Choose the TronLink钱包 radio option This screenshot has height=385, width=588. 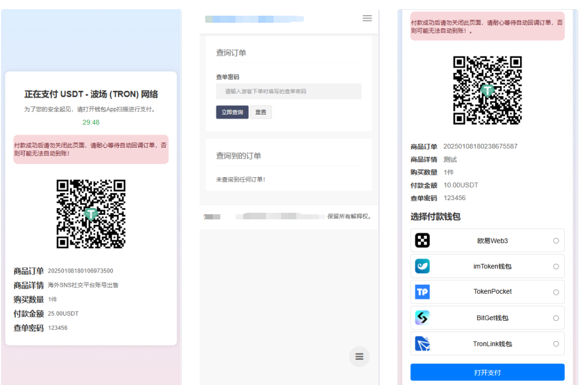pyautogui.click(x=556, y=344)
